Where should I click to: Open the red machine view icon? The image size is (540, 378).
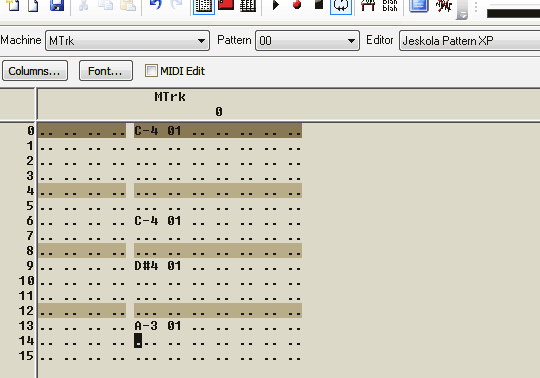coord(226,5)
